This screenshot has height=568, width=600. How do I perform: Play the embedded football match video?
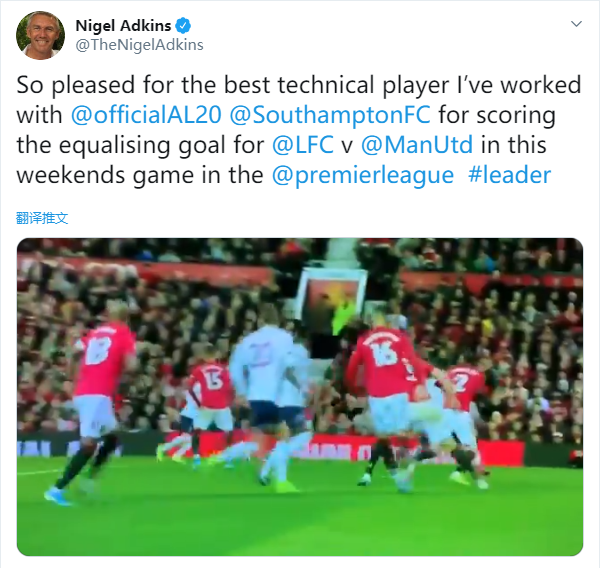tap(300, 397)
